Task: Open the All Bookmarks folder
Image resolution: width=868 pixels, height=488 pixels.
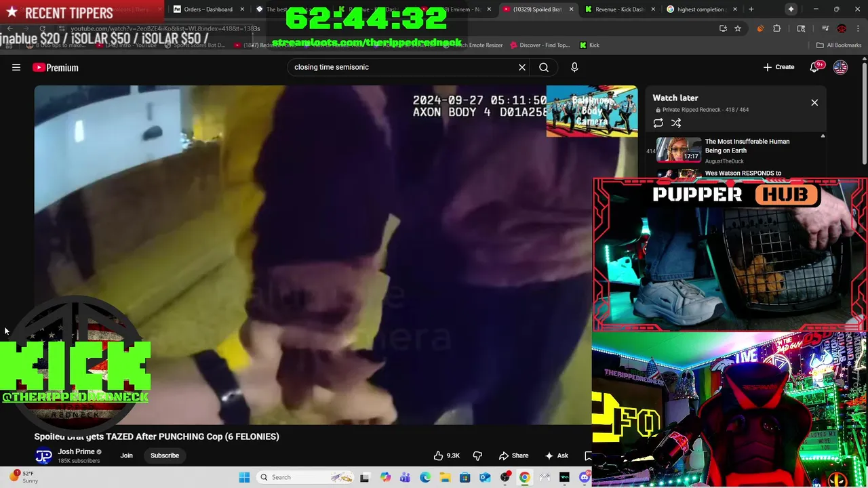Action: click(x=838, y=45)
